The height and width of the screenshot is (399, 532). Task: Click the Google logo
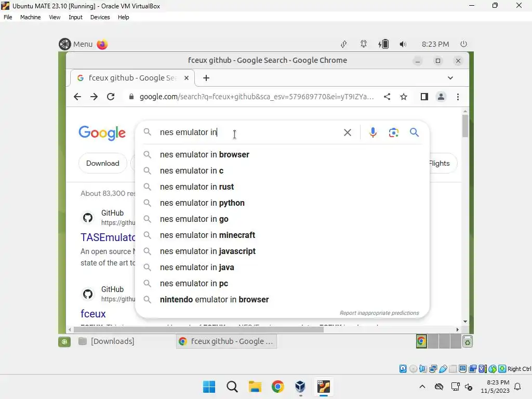[102, 132]
